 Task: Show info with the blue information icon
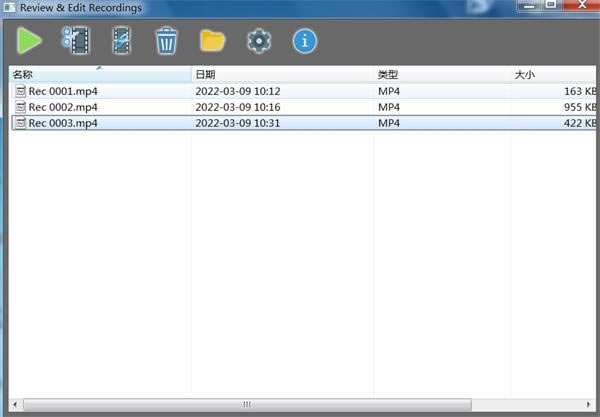tap(305, 41)
